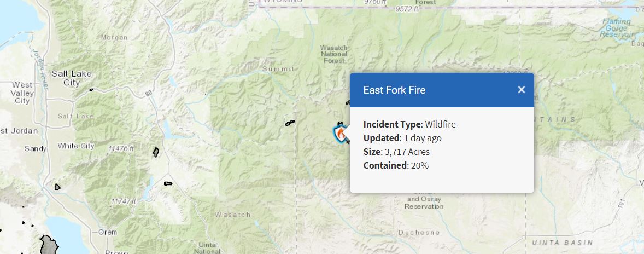Click the Salt Lake City map label
This screenshot has width=644, height=254.
(x=72, y=78)
